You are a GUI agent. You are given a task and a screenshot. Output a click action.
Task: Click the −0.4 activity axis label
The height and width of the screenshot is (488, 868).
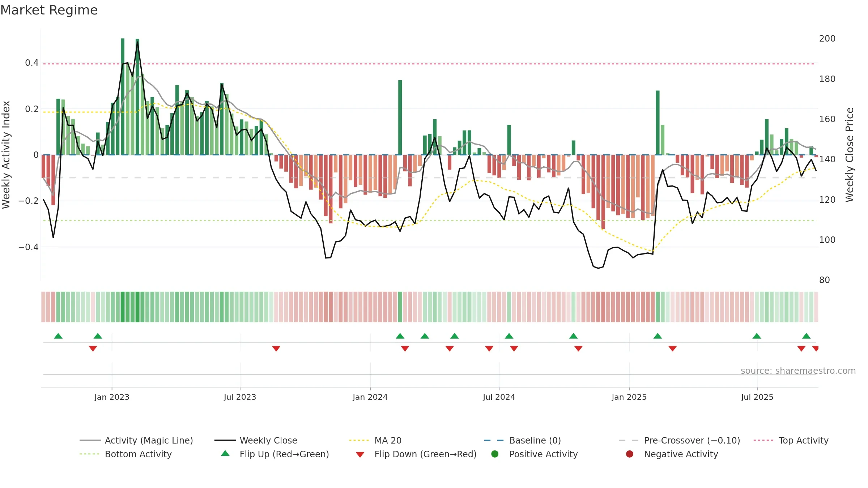coord(28,247)
